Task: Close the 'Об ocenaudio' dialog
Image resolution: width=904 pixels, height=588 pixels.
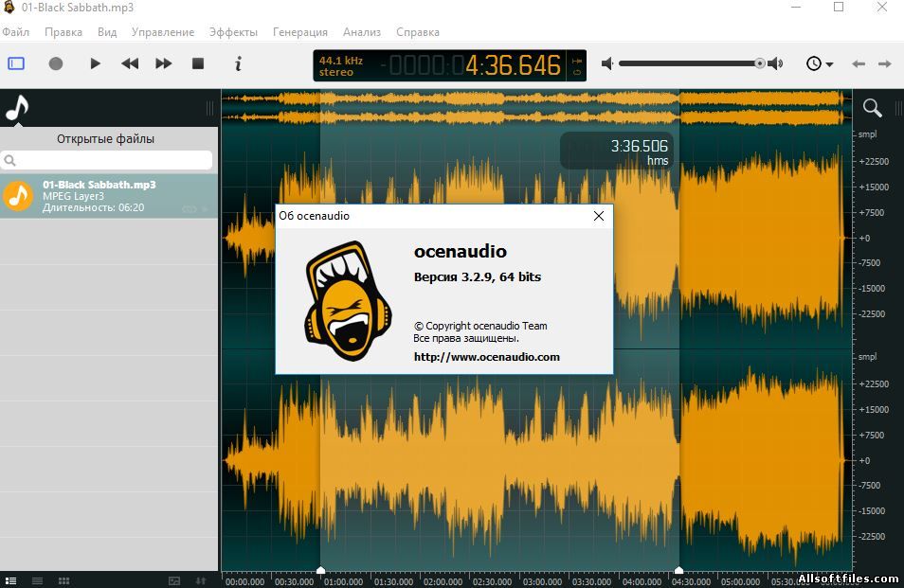Action: coord(599,215)
